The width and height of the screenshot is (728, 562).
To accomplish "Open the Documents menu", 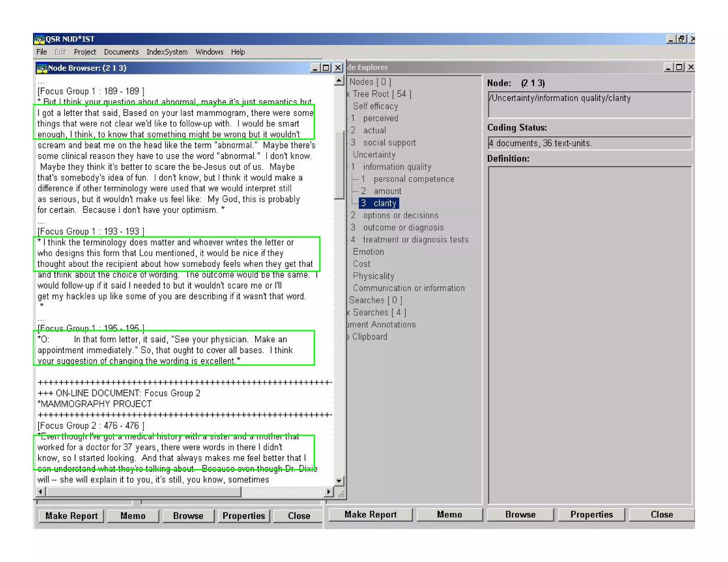I will point(121,52).
